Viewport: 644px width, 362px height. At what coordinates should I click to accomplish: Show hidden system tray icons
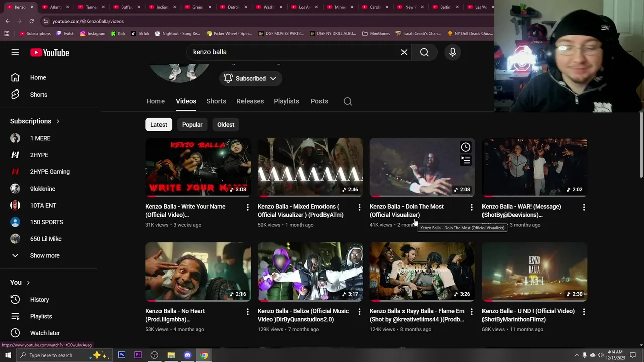pos(576,355)
